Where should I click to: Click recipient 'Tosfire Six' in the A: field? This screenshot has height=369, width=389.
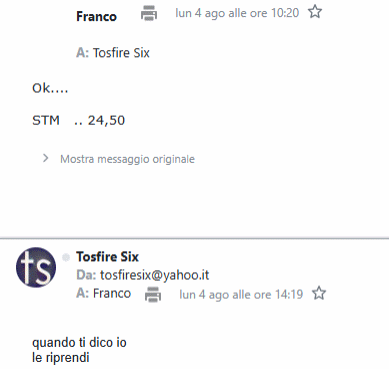pos(121,53)
